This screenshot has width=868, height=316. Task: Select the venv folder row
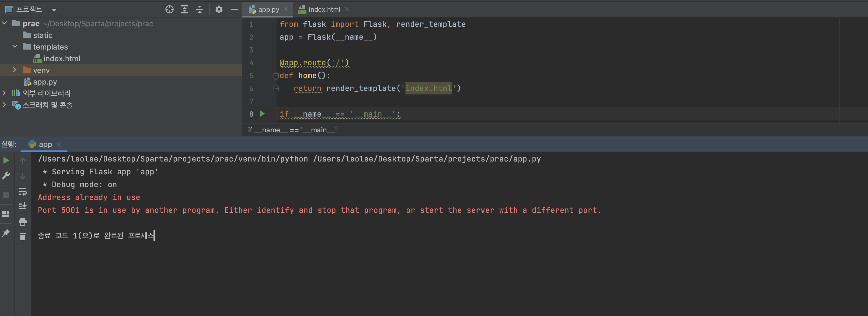(x=121, y=70)
